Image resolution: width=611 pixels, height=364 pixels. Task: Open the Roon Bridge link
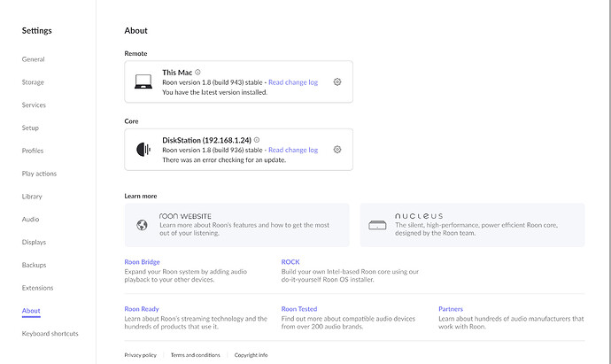pyautogui.click(x=143, y=262)
